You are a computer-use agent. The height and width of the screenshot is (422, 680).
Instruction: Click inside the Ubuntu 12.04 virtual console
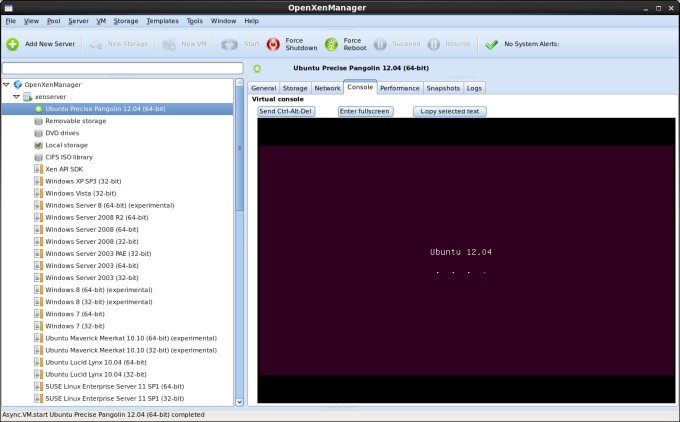coord(466,260)
